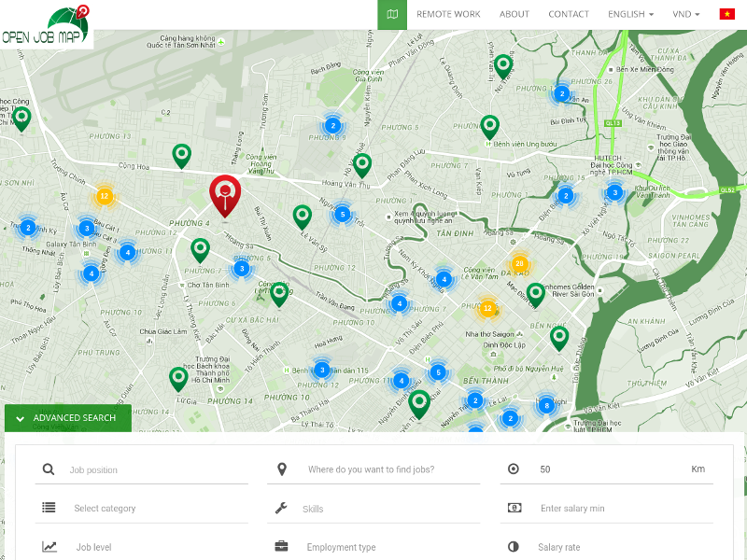The height and width of the screenshot is (560, 747).
Task: Click the magnifier icon beside Job position
Action: [49, 469]
